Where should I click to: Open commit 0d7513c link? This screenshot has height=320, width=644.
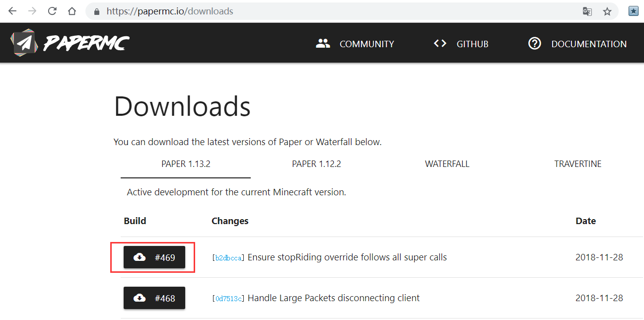click(228, 299)
